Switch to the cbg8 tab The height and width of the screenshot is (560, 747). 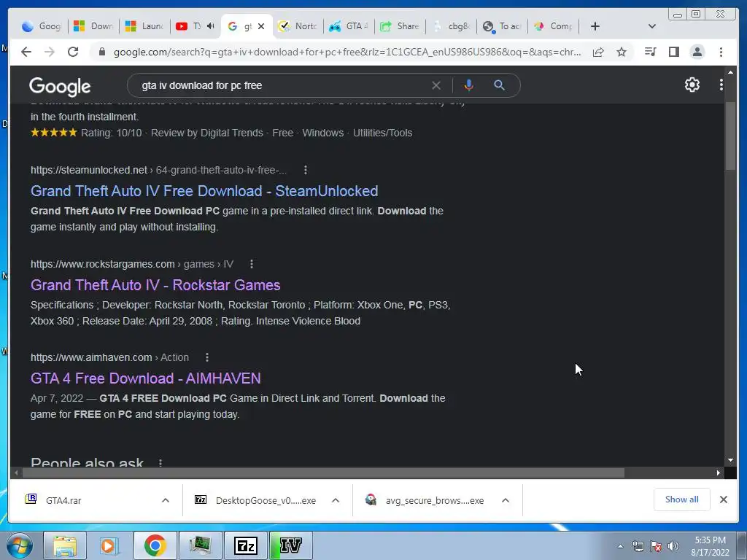(451, 26)
